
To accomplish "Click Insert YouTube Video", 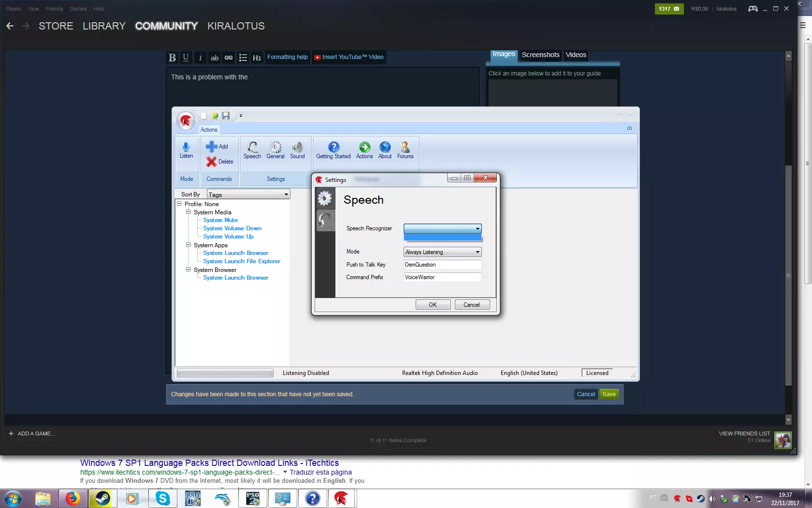I will 349,57.
